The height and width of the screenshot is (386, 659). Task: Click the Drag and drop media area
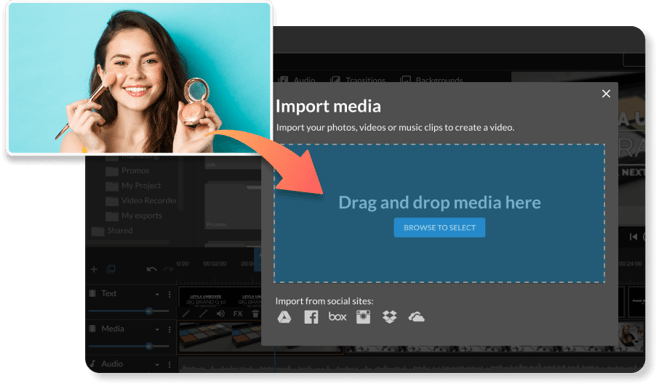coord(439,214)
